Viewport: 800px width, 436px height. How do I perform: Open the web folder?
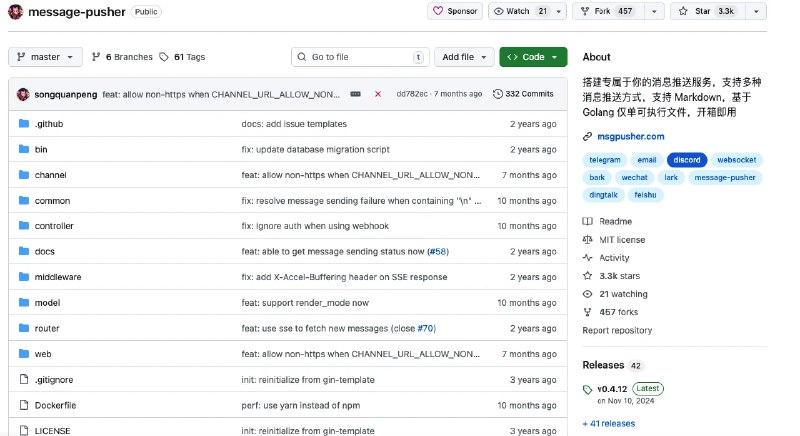pyautogui.click(x=43, y=354)
